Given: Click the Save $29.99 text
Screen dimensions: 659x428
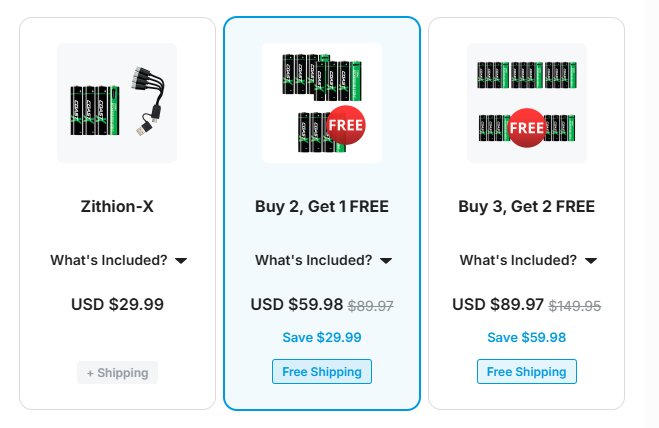Looking at the screenshot, I should 322,338.
